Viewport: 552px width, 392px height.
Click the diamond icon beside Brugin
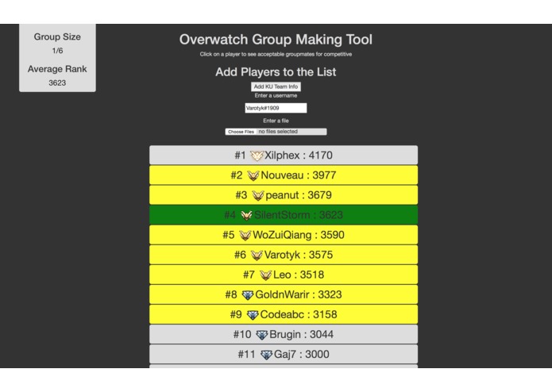(262, 335)
